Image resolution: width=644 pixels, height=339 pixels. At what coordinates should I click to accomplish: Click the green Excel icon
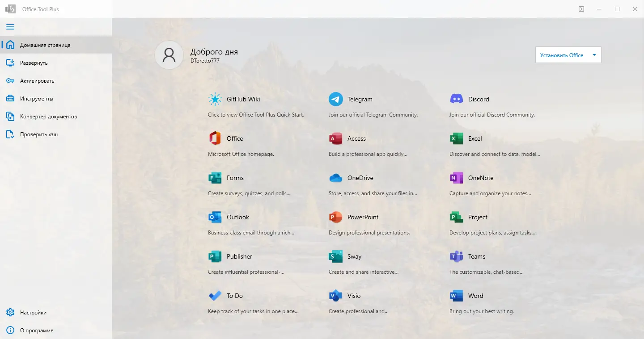457,138
